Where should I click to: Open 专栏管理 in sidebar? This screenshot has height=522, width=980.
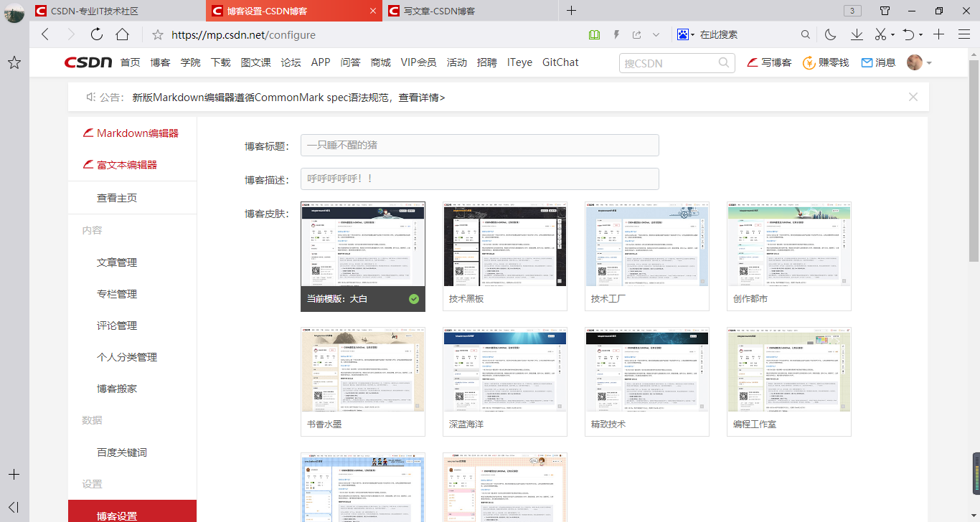117,294
